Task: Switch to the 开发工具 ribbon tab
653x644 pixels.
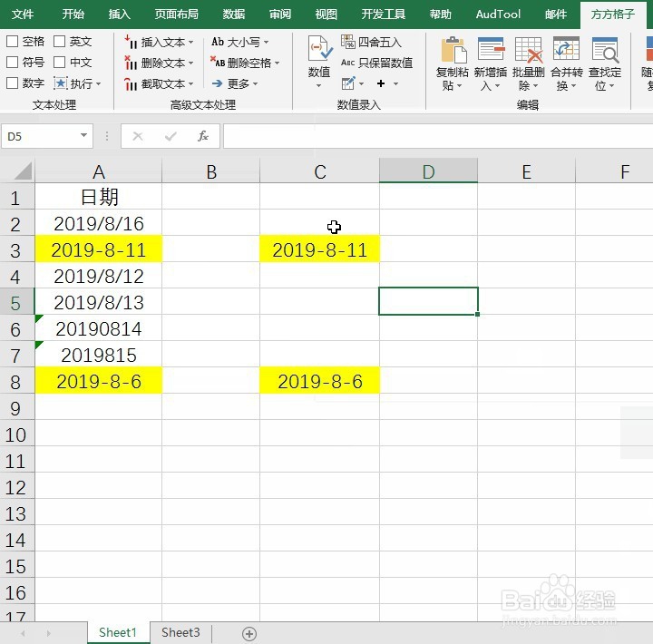Action: [384, 15]
